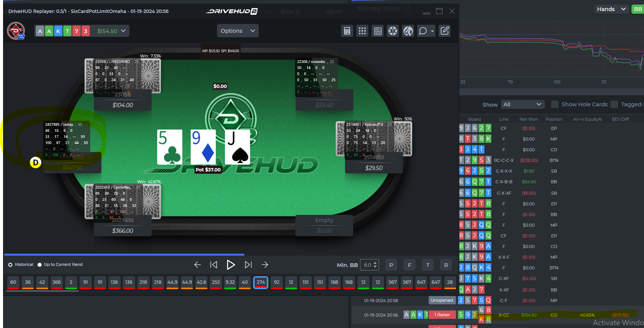The width and height of the screenshot is (644, 328).
Task: Click the DriveHUD 2 red logo icon
Action: [x=16, y=31]
